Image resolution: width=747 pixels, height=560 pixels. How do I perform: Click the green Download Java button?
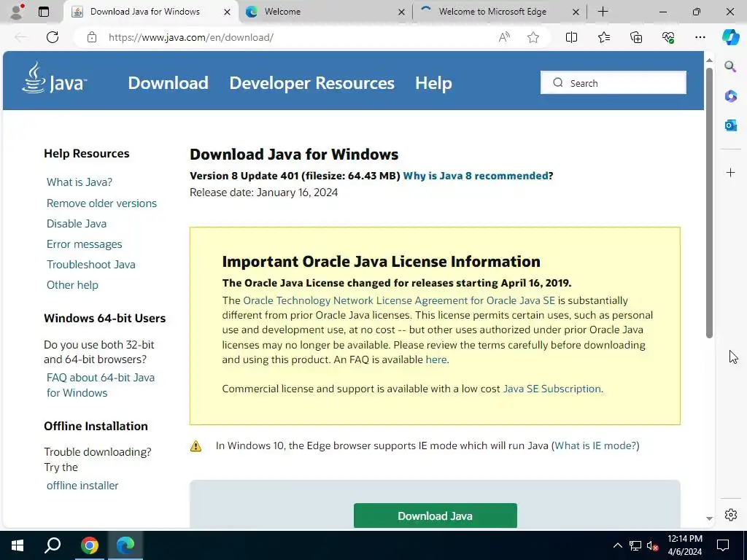pyautogui.click(x=435, y=516)
